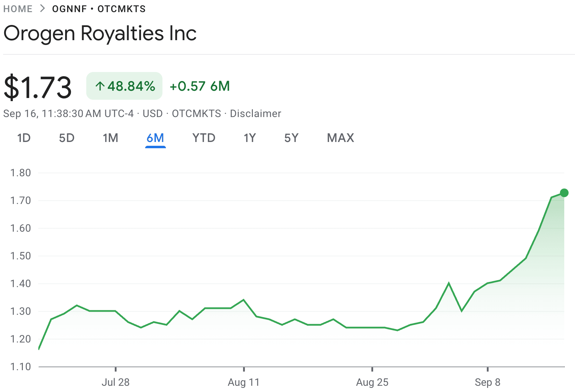This screenshot has height=392, width=575.
Task: Click the Orogen Royalties Inc heading
Action: point(100,34)
